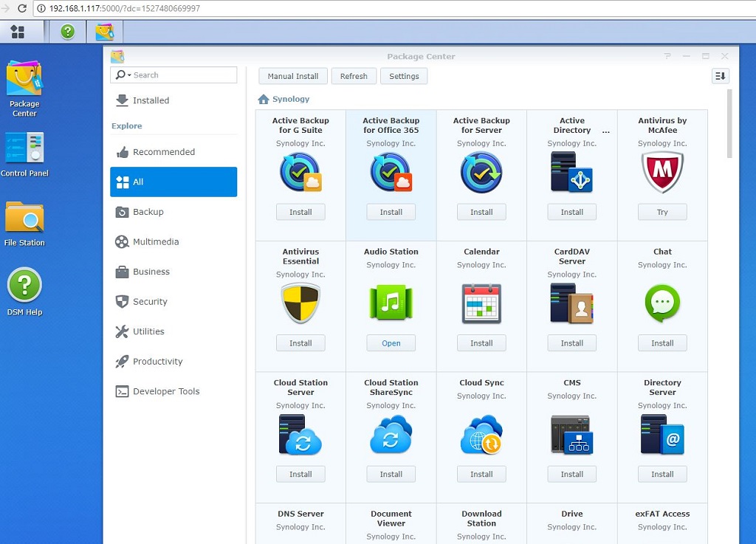Install Active Backup for G Suite
756x544 pixels.
coord(300,212)
